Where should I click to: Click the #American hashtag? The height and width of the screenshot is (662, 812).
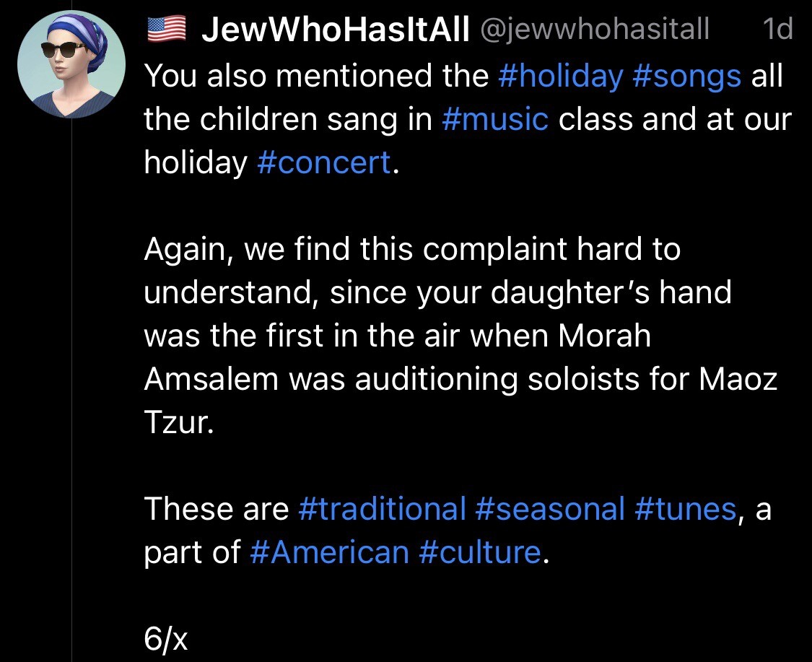329,552
